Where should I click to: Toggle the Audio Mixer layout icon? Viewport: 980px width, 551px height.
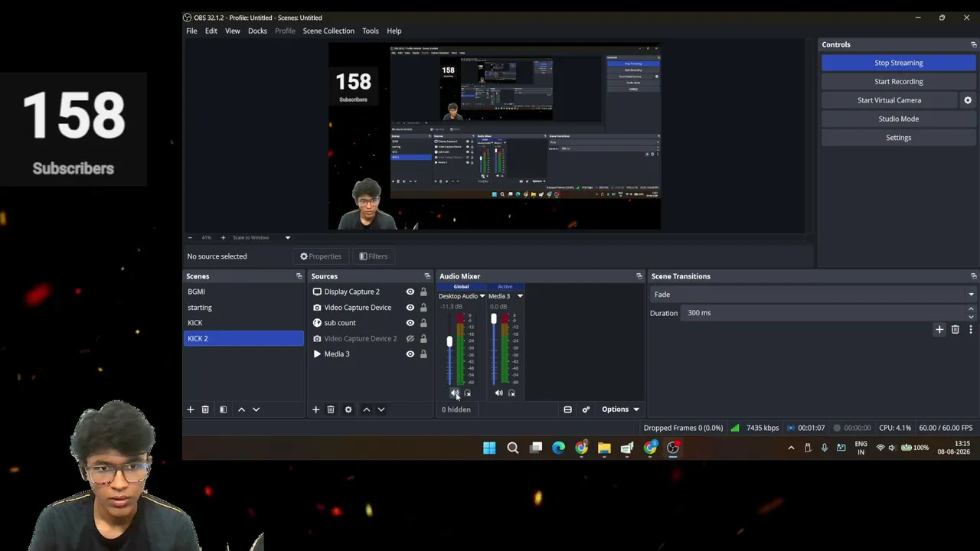pos(567,409)
